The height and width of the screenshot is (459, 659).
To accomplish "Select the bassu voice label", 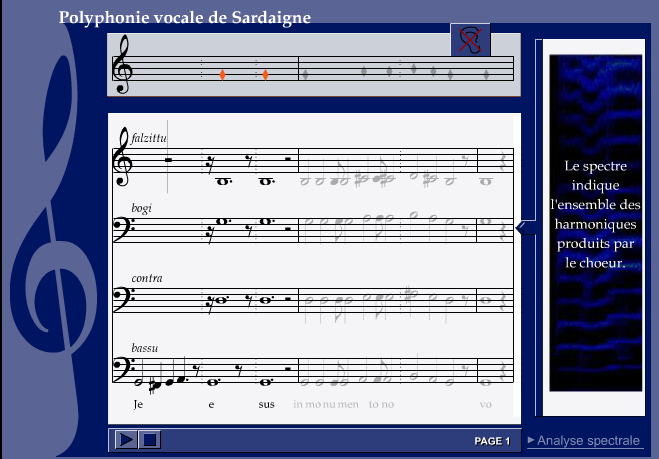I will [145, 348].
